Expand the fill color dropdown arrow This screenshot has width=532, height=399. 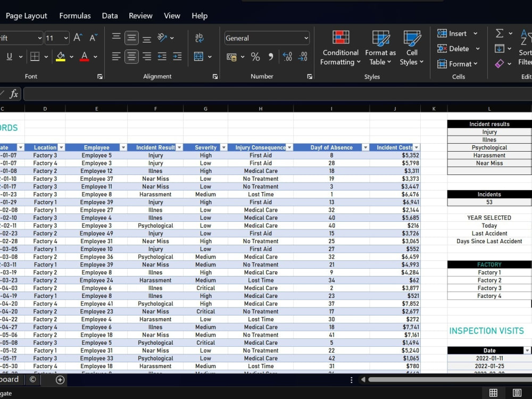coord(72,57)
